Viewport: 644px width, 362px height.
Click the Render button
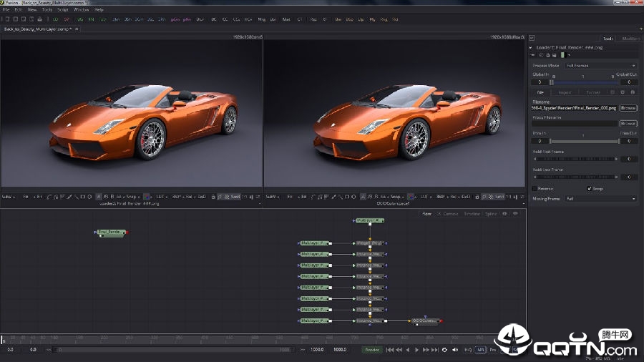tap(372, 350)
